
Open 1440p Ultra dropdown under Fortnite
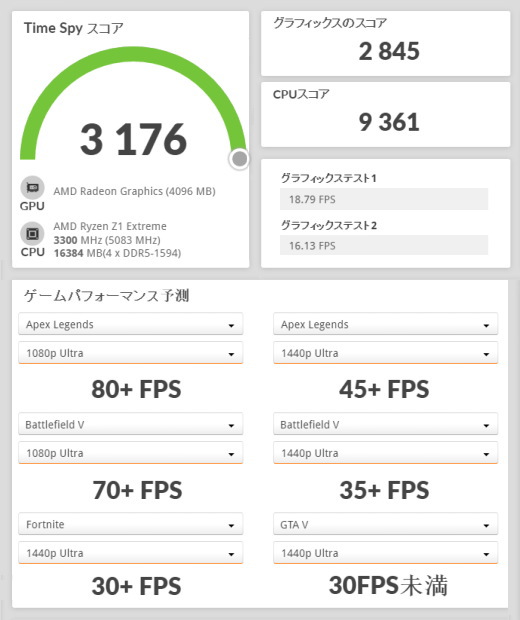click(x=130, y=553)
